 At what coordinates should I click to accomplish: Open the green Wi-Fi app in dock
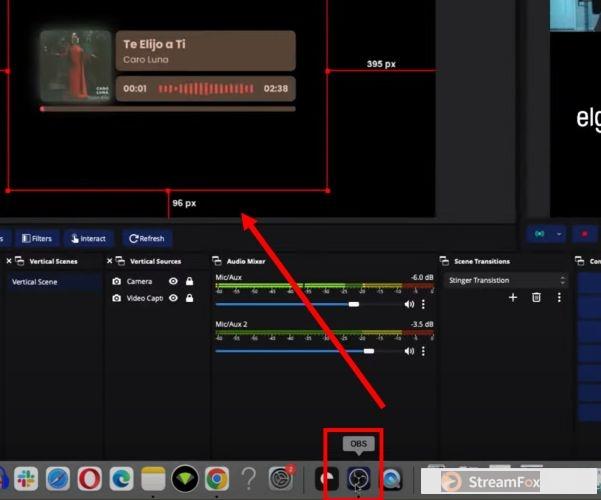185,479
